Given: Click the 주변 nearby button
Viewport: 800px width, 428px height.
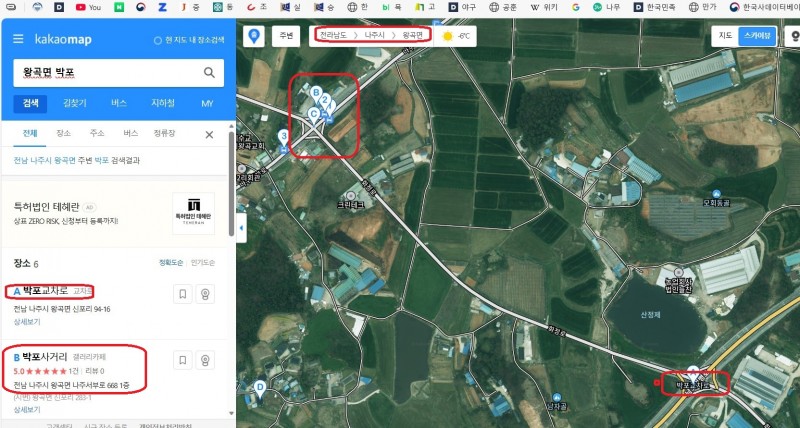Looking at the screenshot, I should pos(287,36).
